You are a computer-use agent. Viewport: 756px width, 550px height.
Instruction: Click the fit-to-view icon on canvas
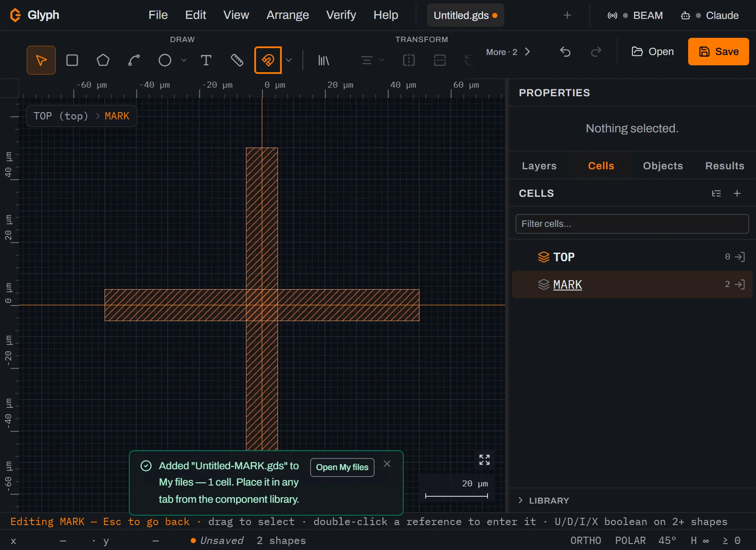(485, 460)
